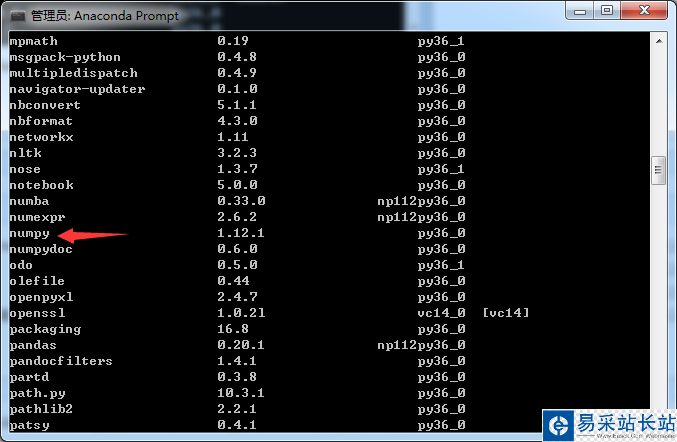Click the notebook package name
The height and width of the screenshot is (442, 677).
41,185
